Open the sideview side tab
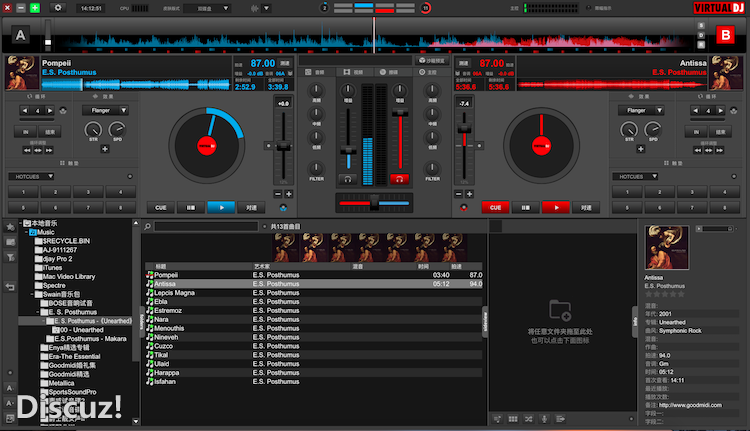This screenshot has width=750, height=431. click(485, 320)
